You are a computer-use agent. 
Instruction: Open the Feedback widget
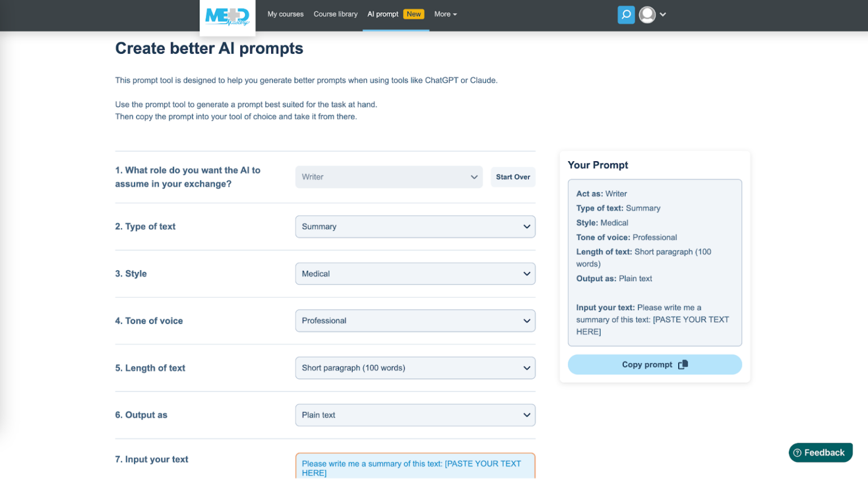(x=820, y=452)
